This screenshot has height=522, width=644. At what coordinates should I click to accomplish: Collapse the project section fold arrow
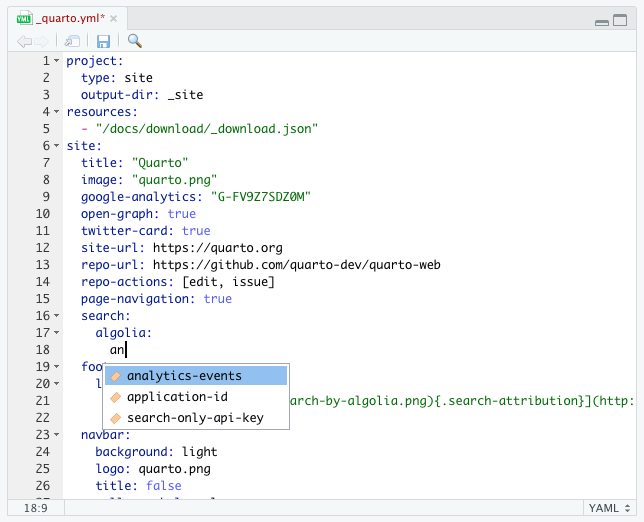(57, 61)
